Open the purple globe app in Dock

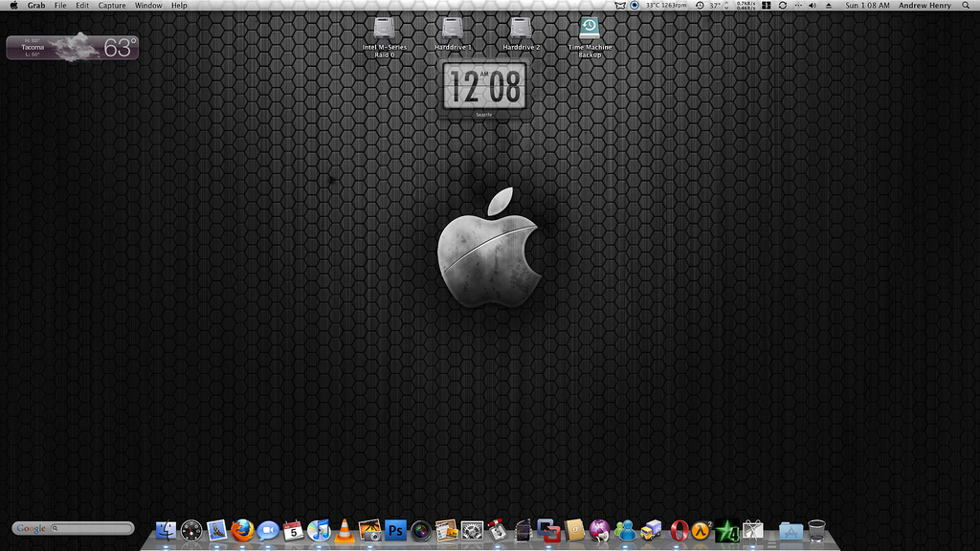coord(600,531)
